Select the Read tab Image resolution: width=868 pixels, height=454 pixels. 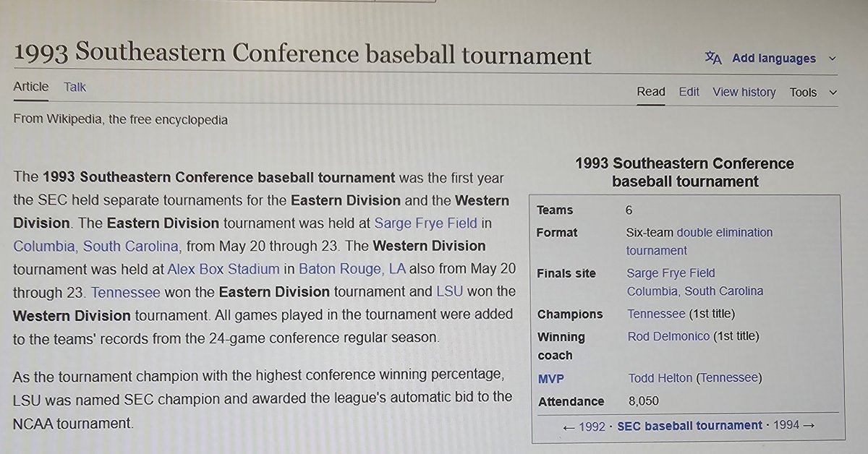click(x=651, y=92)
